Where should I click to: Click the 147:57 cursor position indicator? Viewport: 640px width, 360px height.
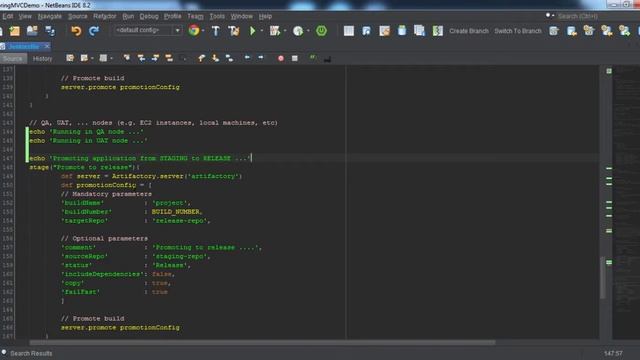(613, 353)
